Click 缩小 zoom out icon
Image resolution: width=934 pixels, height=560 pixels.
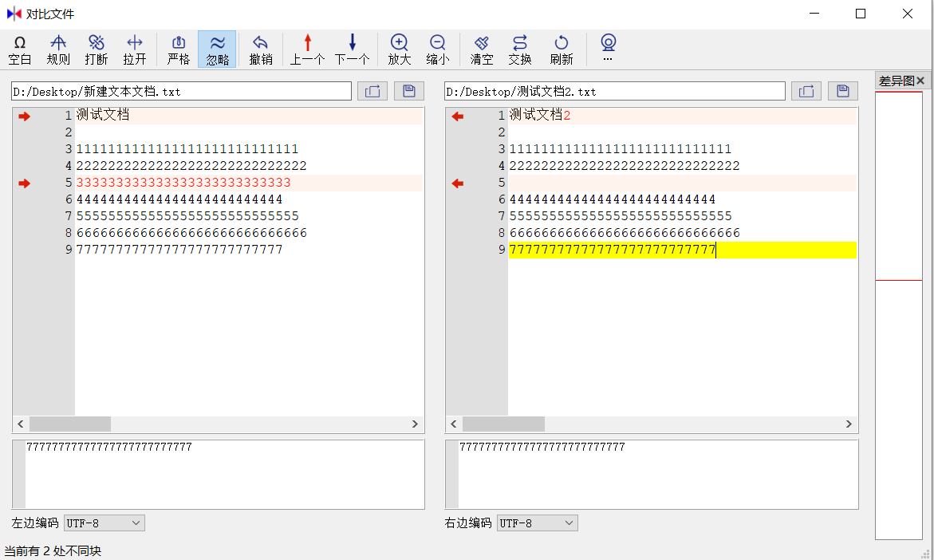click(437, 49)
